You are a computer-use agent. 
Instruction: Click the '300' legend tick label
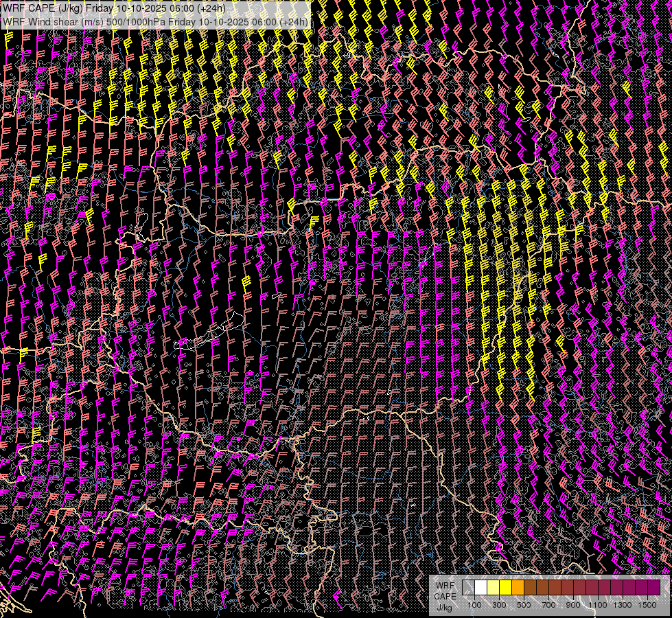(499, 605)
